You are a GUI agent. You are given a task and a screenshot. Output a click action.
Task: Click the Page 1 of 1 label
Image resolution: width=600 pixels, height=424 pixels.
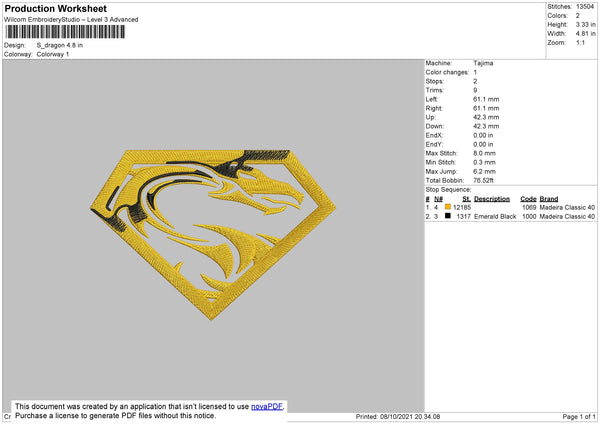579,416
